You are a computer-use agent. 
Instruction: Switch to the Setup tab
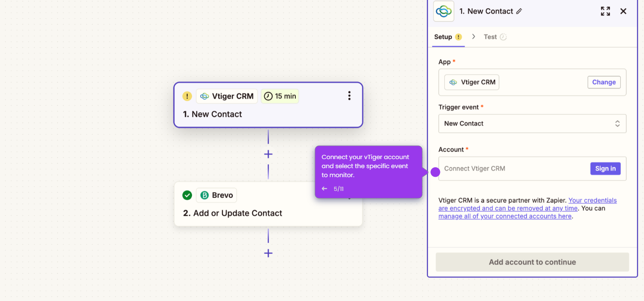pos(448,37)
